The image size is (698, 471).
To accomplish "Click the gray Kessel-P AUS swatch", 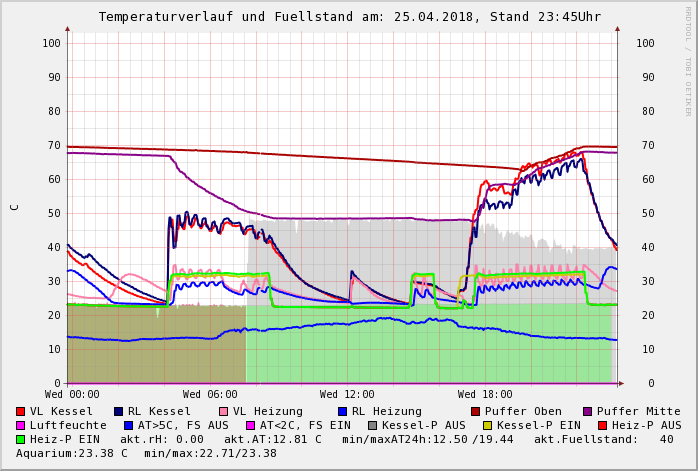I will 371,425.
